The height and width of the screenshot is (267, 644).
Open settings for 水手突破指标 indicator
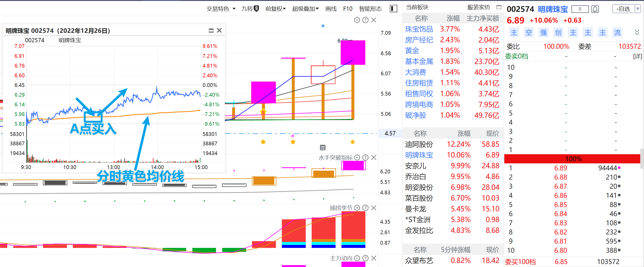tap(357, 157)
